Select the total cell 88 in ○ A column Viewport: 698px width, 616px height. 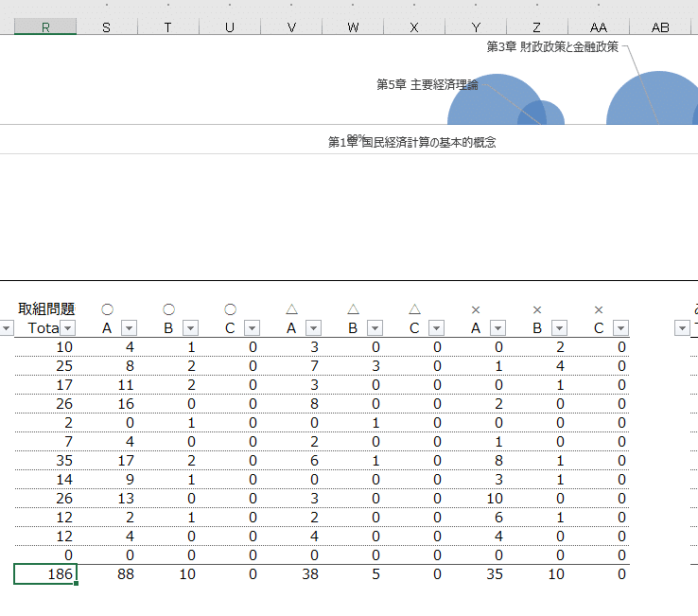point(107,573)
